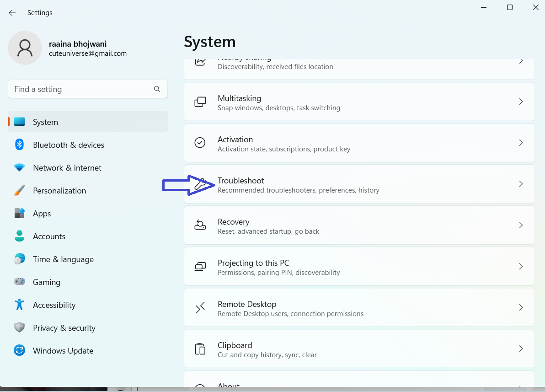The height and width of the screenshot is (392, 545).
Task: Click the Network & internet Wi-Fi icon
Action: 19,168
